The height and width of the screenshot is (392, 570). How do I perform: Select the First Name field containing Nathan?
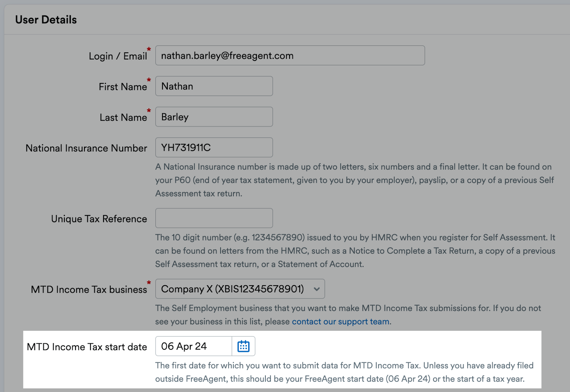pyautogui.click(x=214, y=86)
